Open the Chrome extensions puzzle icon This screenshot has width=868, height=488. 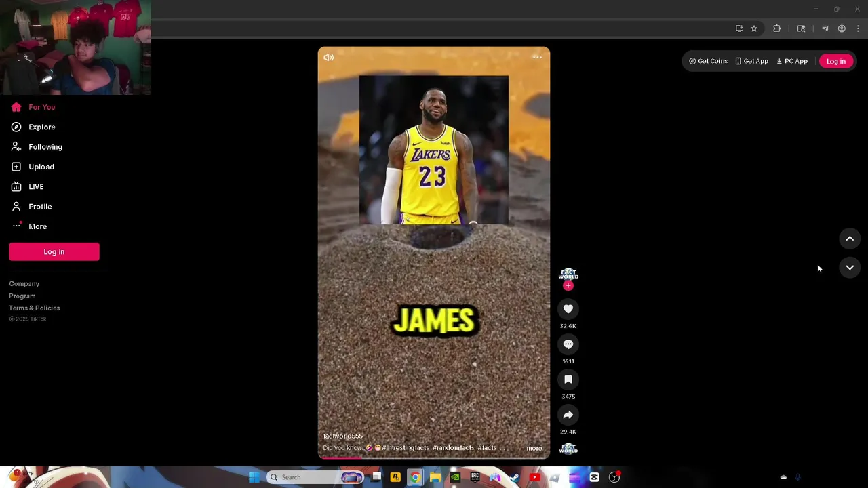[x=777, y=28]
